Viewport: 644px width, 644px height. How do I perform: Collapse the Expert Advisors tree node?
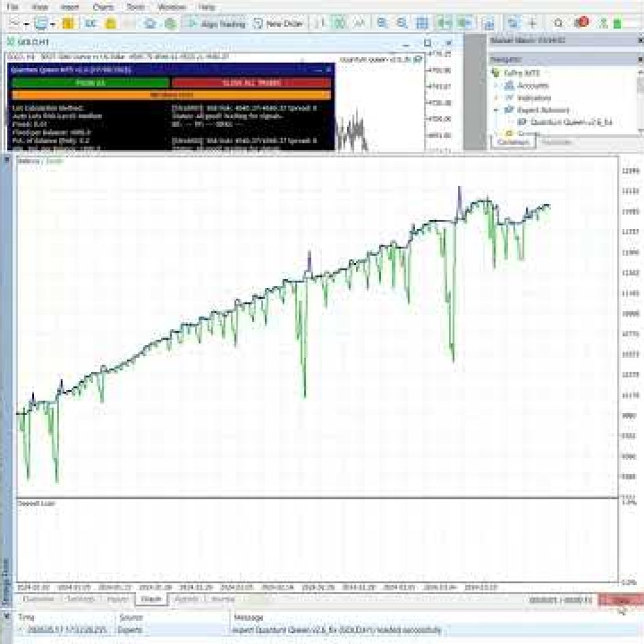click(x=496, y=110)
